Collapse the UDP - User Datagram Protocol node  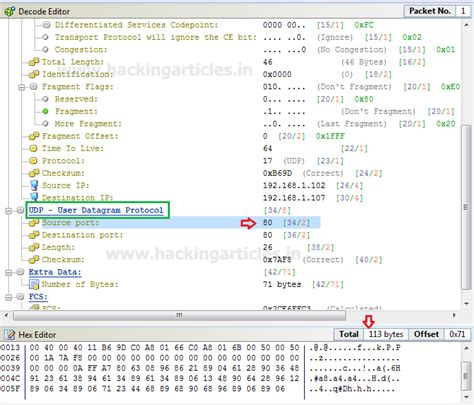9,211
